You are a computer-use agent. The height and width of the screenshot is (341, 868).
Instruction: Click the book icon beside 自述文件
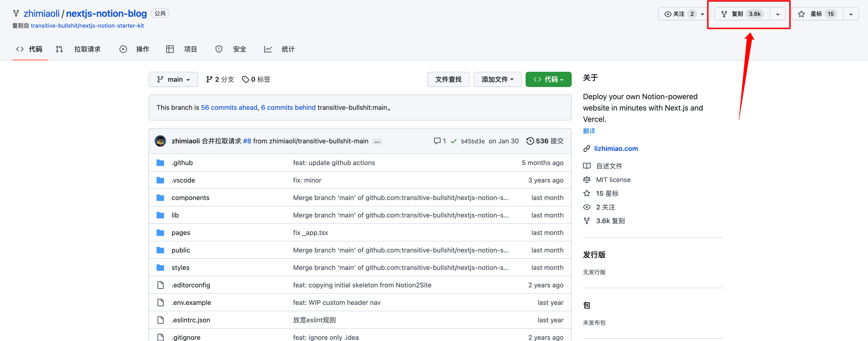(587, 166)
